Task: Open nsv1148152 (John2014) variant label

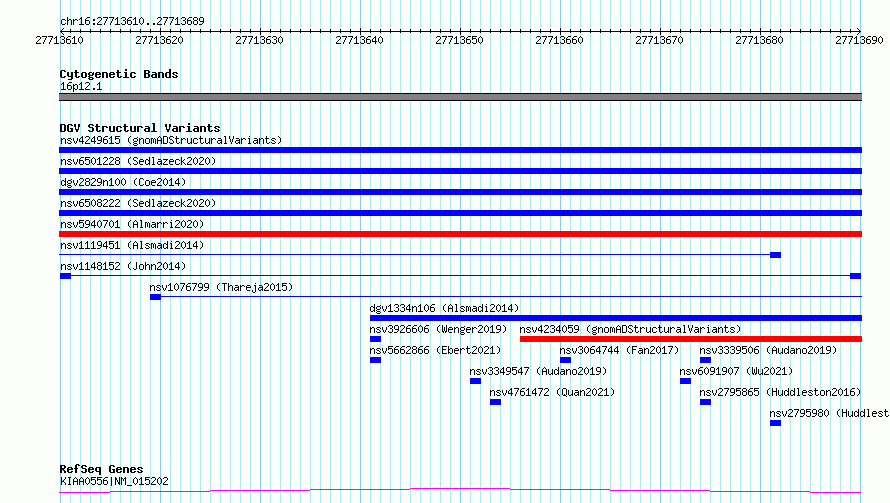Action: click(x=123, y=266)
